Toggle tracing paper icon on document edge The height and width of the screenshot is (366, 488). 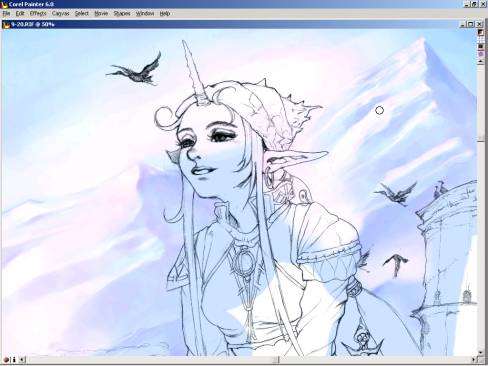tap(481, 32)
